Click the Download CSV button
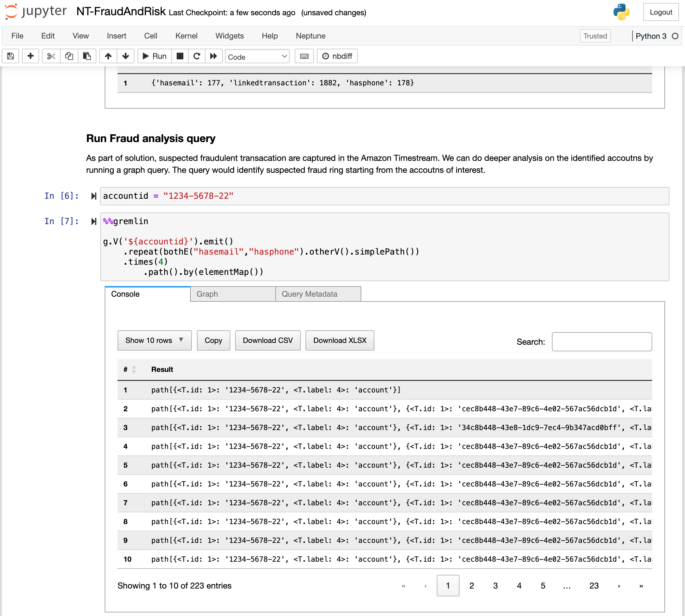Viewport: 685px width, 616px height. click(x=268, y=340)
